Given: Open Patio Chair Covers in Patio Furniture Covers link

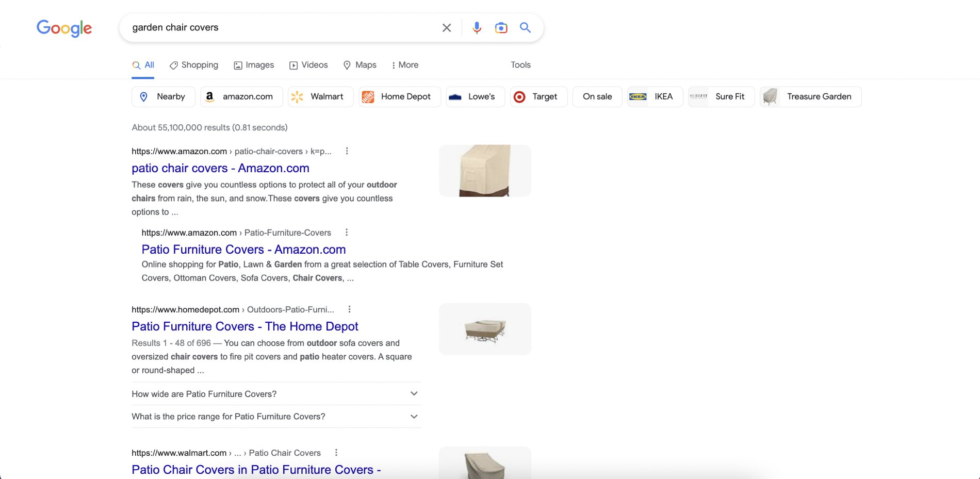Looking at the screenshot, I should point(256,470).
